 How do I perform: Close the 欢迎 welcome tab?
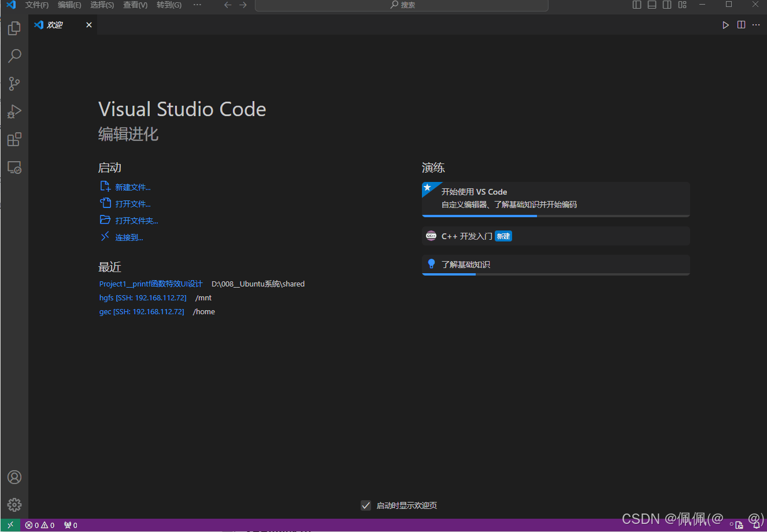(89, 25)
